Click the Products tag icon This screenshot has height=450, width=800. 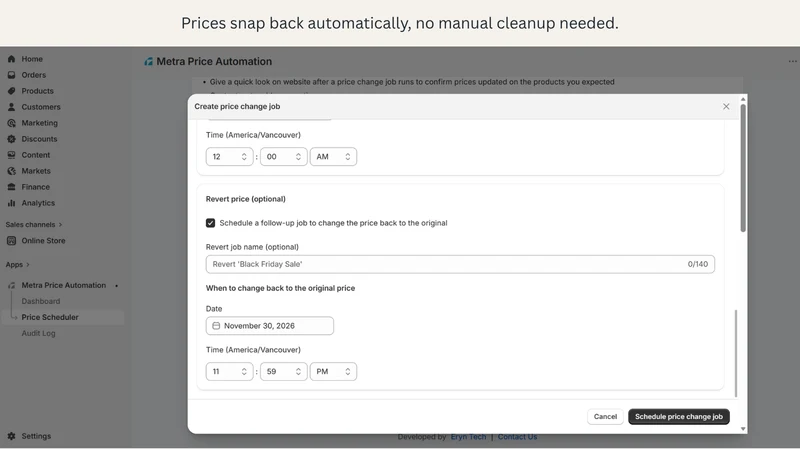(x=11, y=91)
